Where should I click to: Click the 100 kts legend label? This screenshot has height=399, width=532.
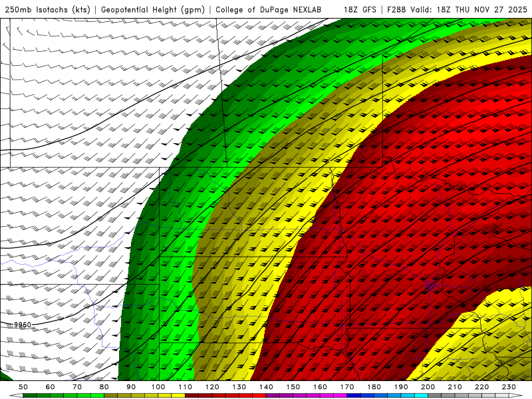click(x=158, y=387)
